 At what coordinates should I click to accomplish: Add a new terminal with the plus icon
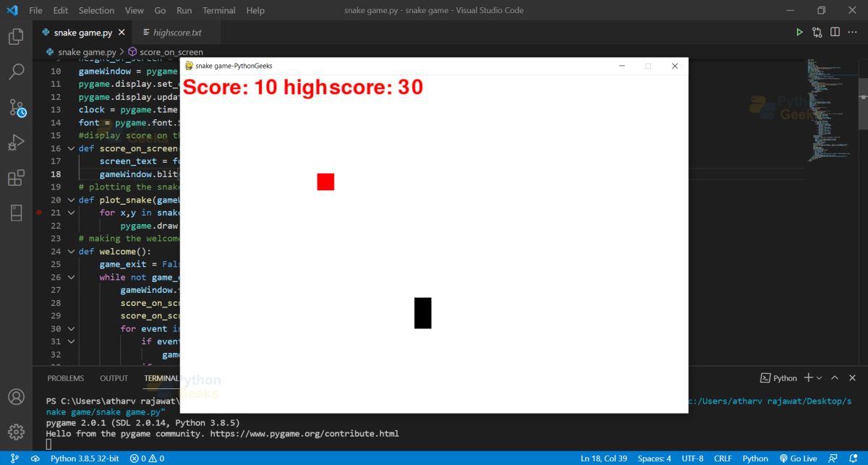coord(809,377)
